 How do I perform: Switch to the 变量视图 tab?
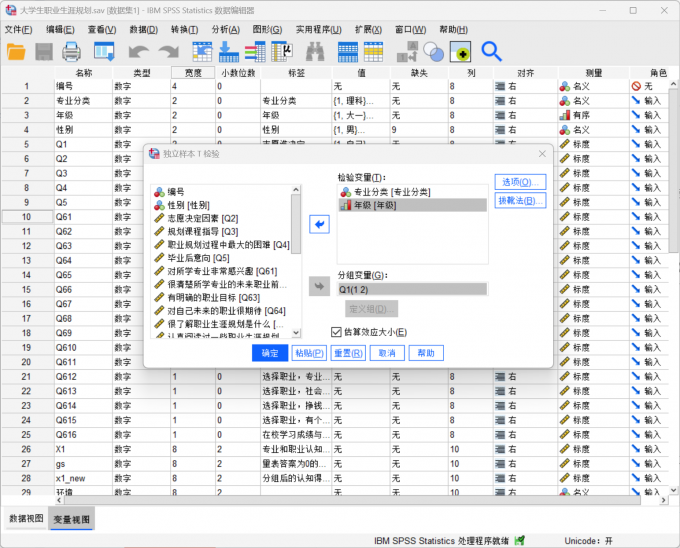[72, 519]
